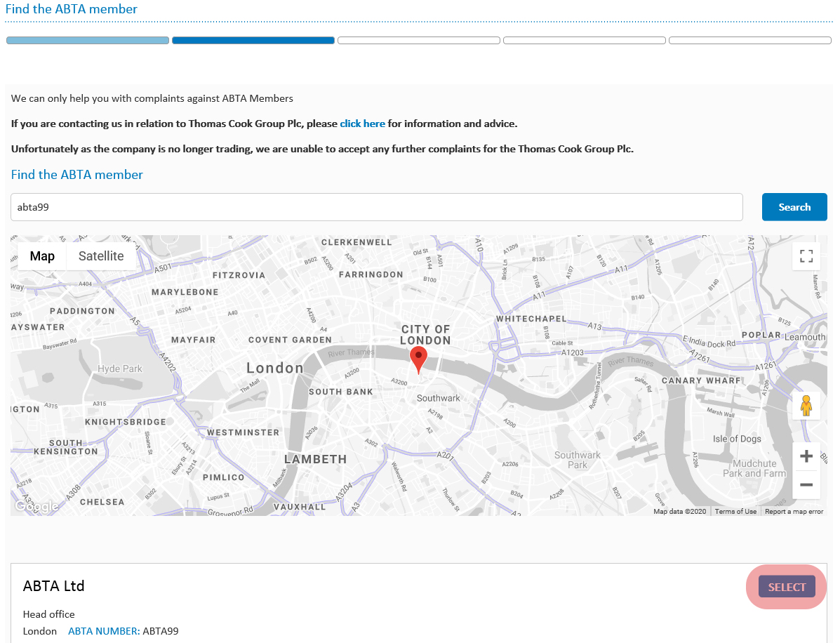This screenshot has height=643, width=840.
Task: Open the 'click here' Thomas Cook link
Action: 363,124
